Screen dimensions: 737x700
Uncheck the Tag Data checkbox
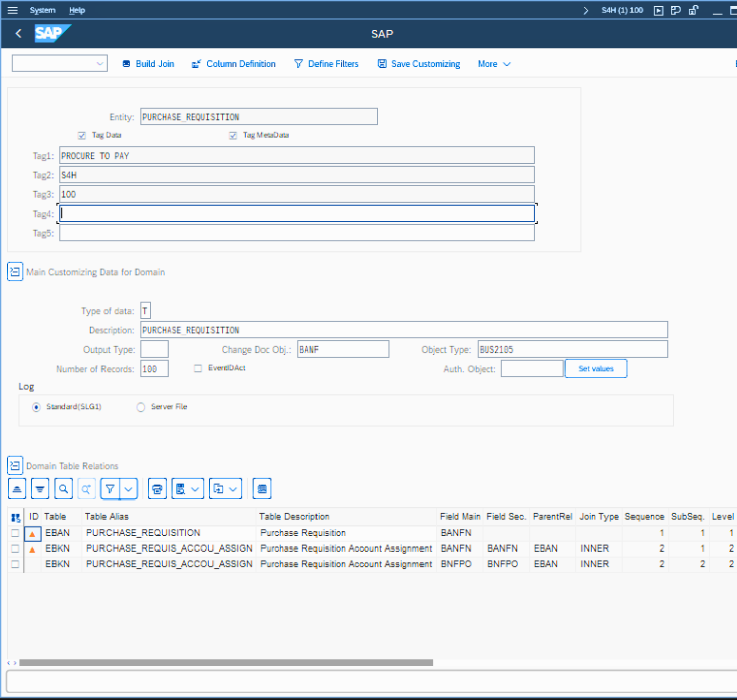tap(82, 135)
